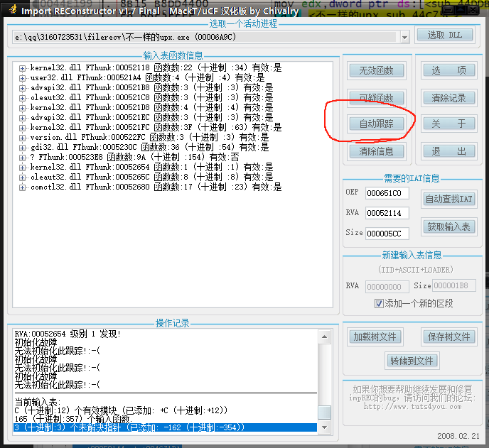Click the operation log scrollbar down arrow
The height and width of the screenshot is (448, 489).
(324, 427)
